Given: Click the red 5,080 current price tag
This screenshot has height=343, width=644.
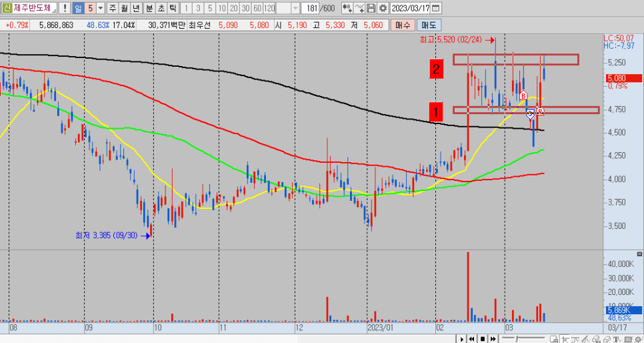Looking at the screenshot, I should [x=623, y=78].
